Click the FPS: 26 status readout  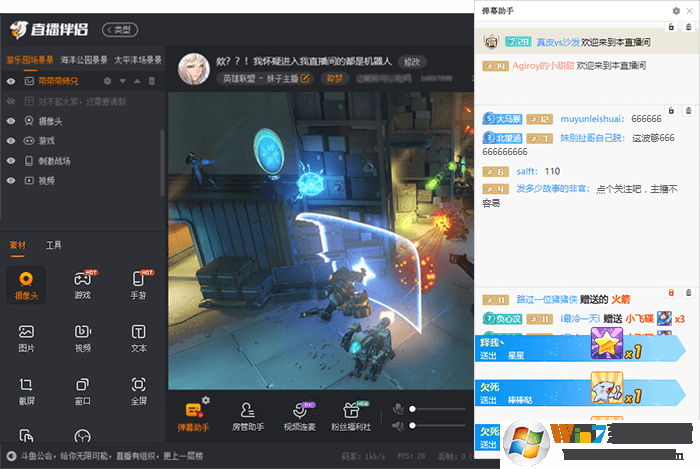(411, 456)
